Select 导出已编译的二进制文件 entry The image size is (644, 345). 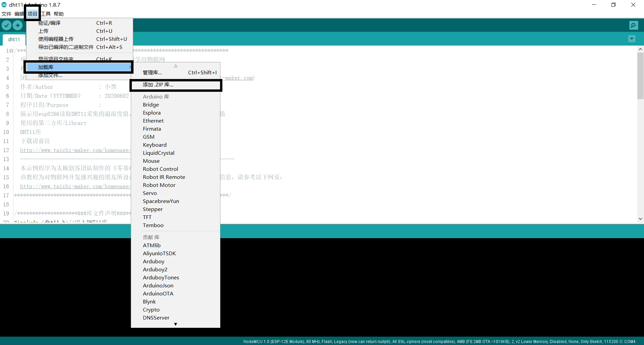(x=79, y=47)
